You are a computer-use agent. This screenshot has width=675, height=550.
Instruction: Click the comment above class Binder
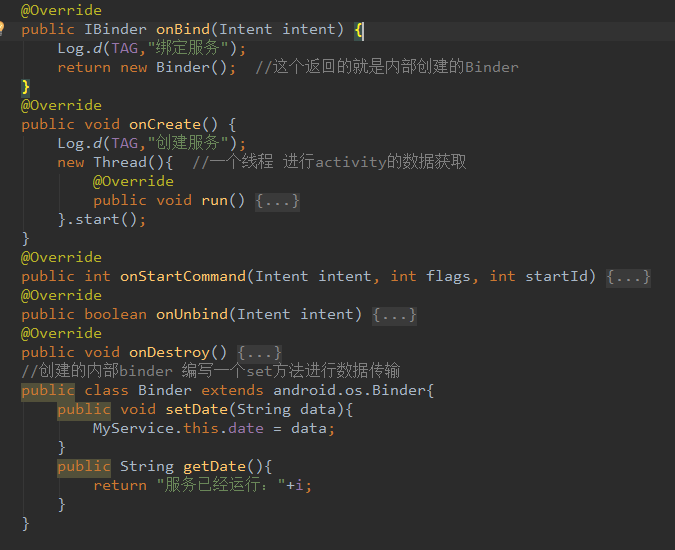point(210,371)
